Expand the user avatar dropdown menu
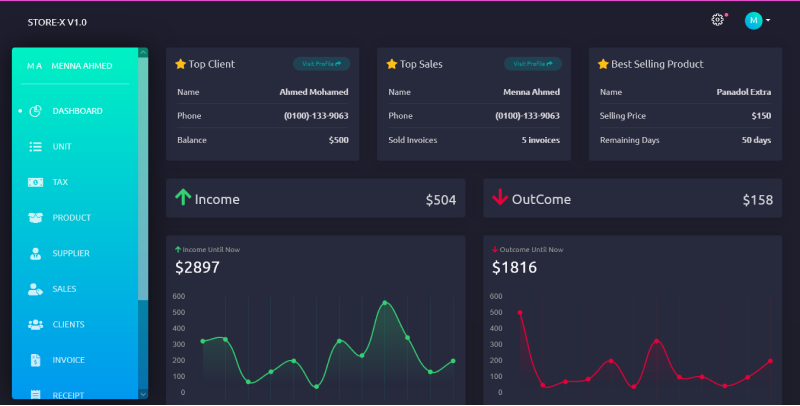This screenshot has width=800, height=406. click(753, 20)
